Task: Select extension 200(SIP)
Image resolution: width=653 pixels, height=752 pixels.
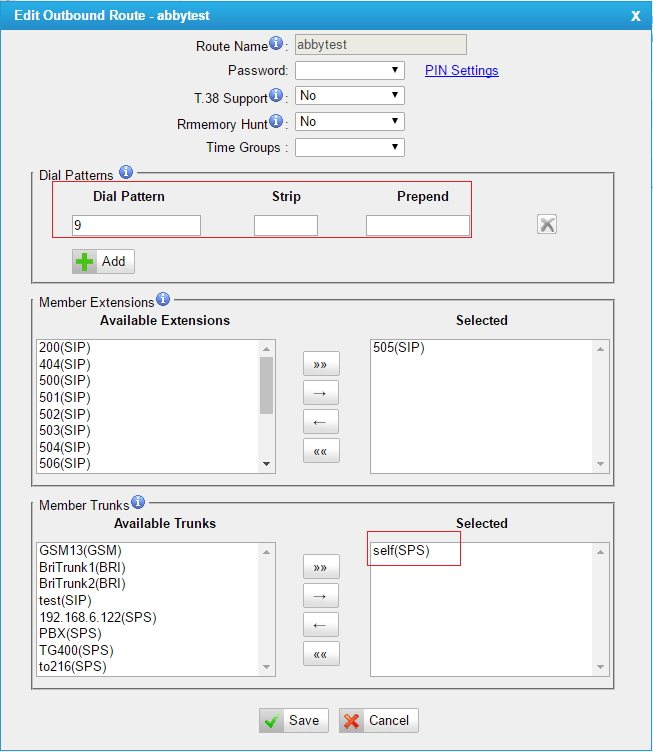Action: [x=65, y=347]
